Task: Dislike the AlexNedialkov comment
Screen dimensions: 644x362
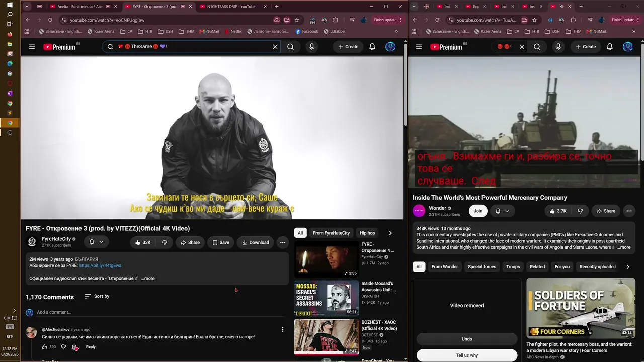Action: [63, 347]
